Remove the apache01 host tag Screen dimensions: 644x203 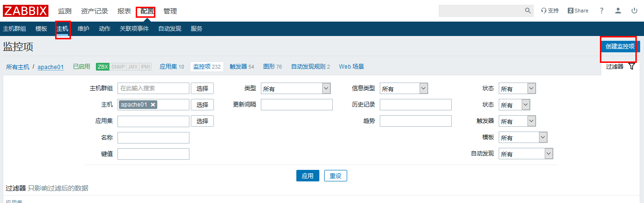click(x=153, y=105)
